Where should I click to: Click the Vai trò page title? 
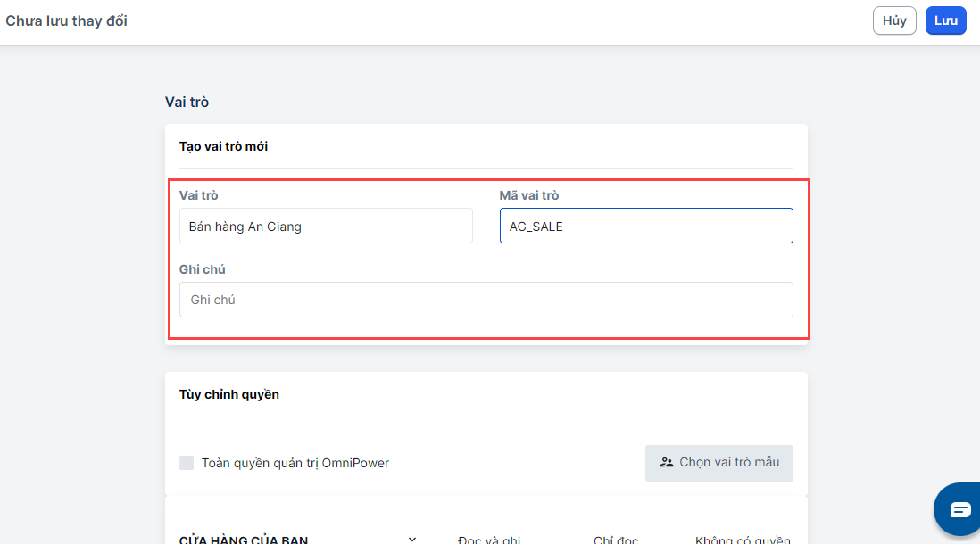click(x=187, y=102)
